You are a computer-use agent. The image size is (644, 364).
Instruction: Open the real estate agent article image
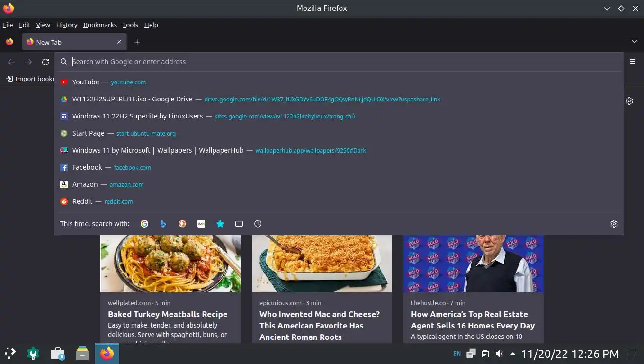(474, 264)
